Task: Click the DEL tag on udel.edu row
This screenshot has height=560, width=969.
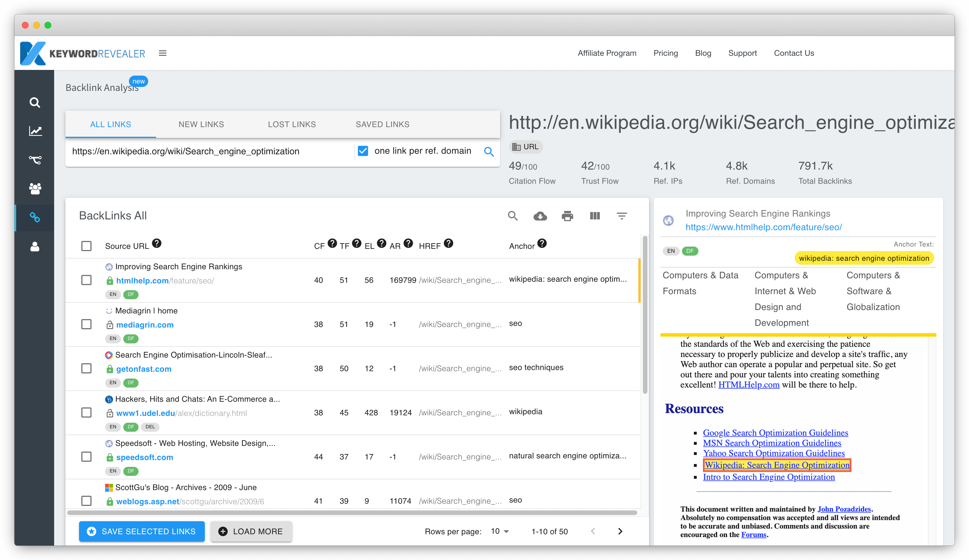Action: point(150,427)
